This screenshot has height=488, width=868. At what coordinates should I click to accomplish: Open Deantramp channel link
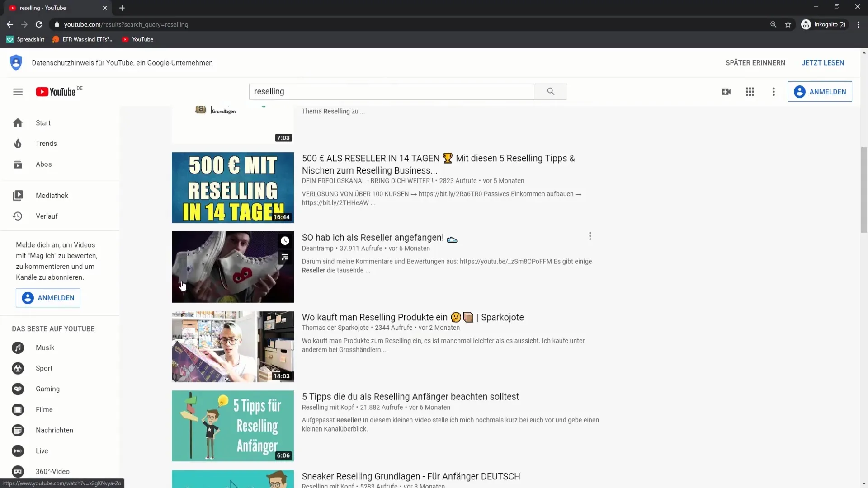pos(317,249)
